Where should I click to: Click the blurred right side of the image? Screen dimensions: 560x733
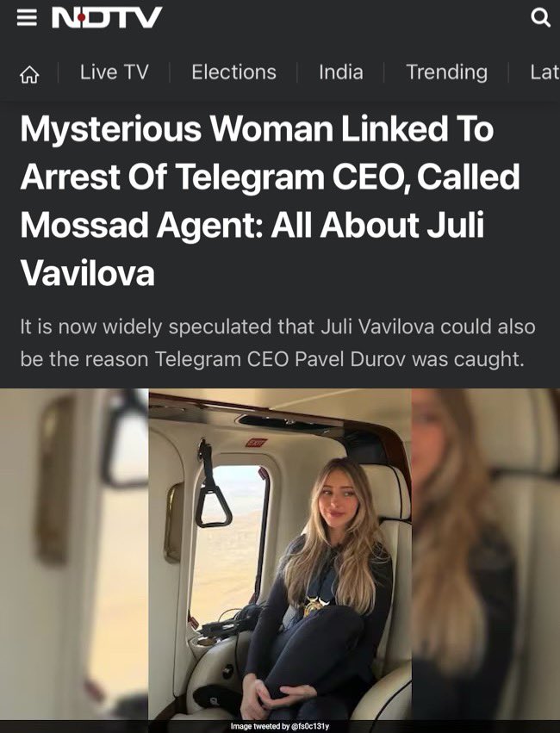486,554
